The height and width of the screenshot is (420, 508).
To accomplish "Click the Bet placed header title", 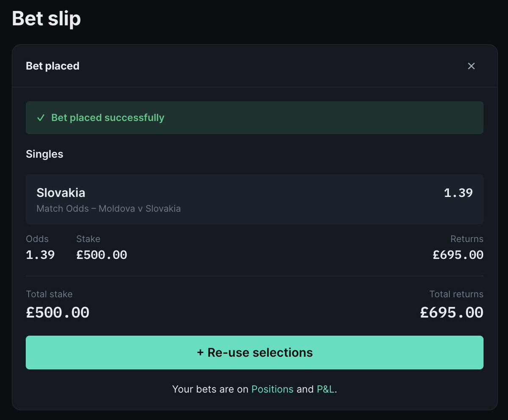I will pyautogui.click(x=52, y=66).
